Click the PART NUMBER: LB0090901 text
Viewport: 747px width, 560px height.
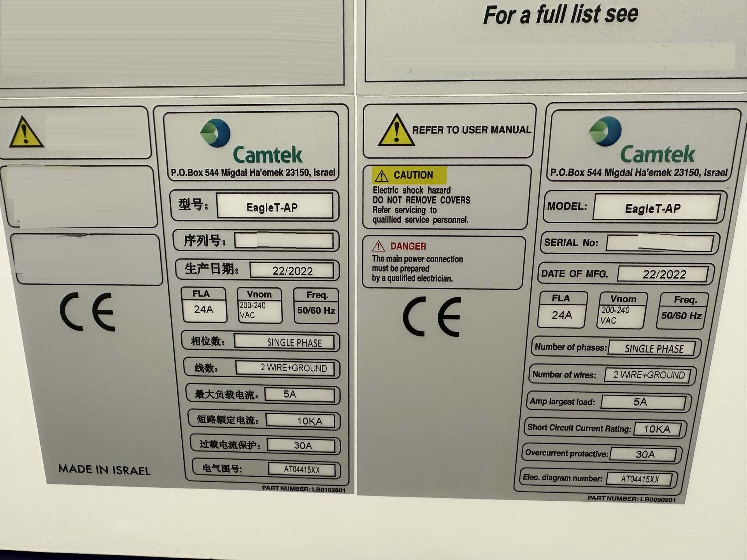click(x=631, y=499)
